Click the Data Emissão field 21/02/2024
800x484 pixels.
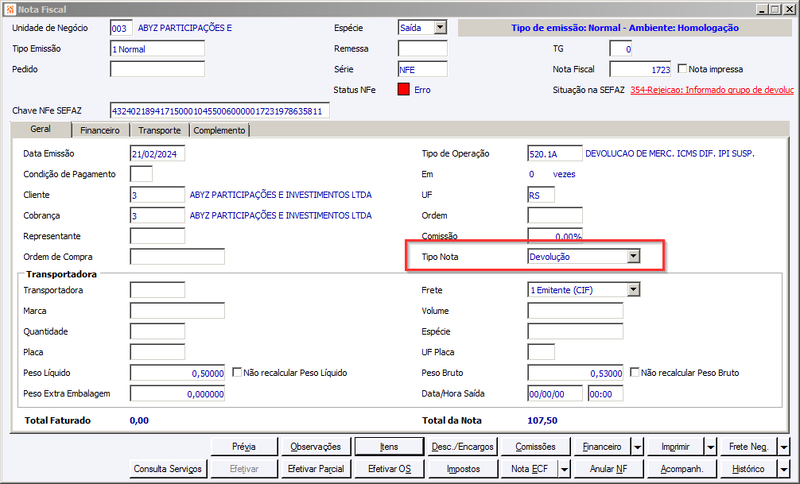157,154
